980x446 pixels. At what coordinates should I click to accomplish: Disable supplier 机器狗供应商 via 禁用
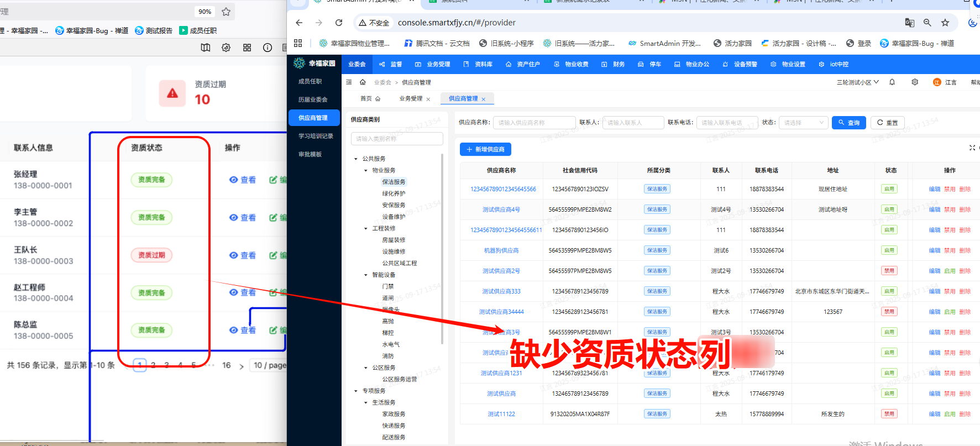tap(950, 250)
